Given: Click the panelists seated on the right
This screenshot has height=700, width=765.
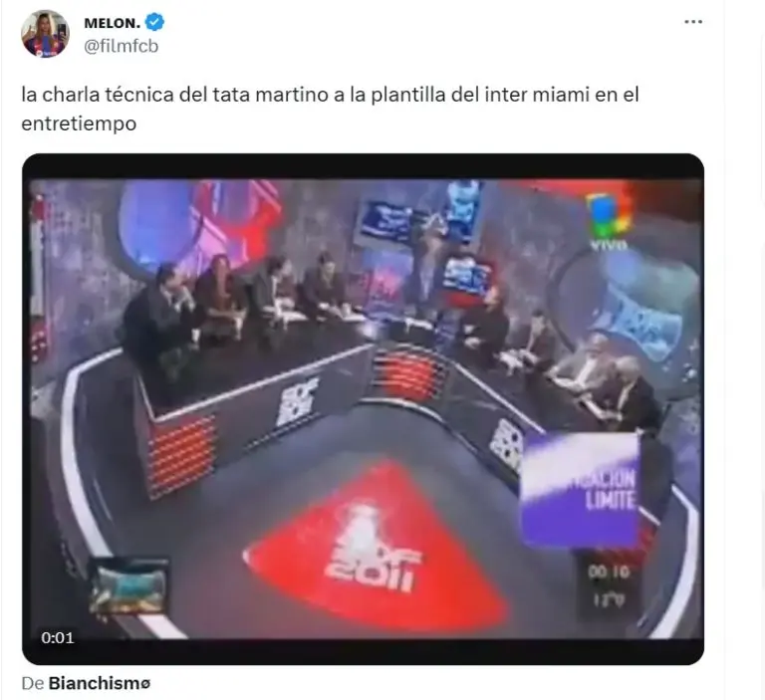Looking at the screenshot, I should [x=561, y=361].
